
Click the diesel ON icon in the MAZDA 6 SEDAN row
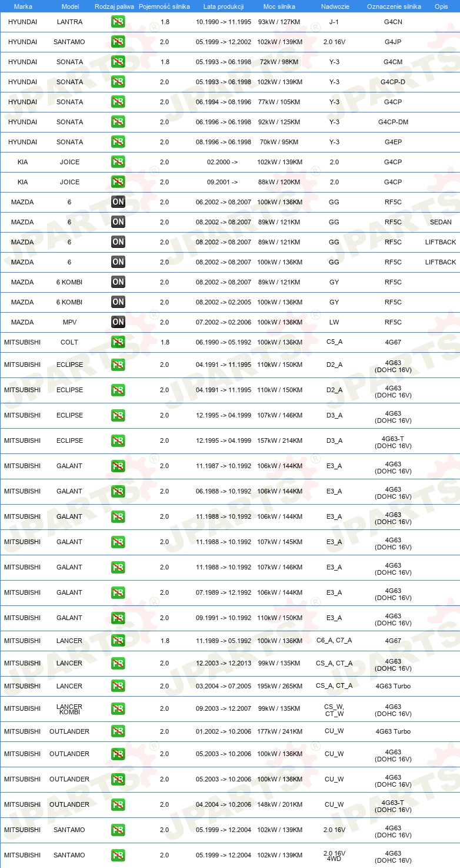(x=118, y=222)
